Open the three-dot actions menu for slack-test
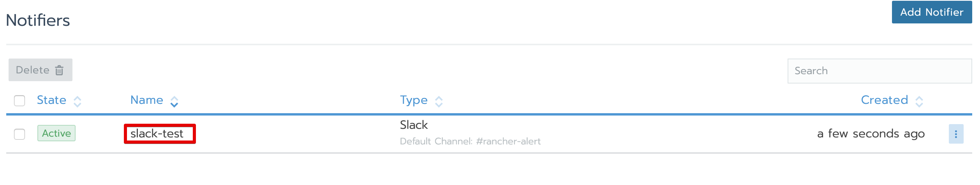This screenshot has height=185, width=980. coord(956,134)
